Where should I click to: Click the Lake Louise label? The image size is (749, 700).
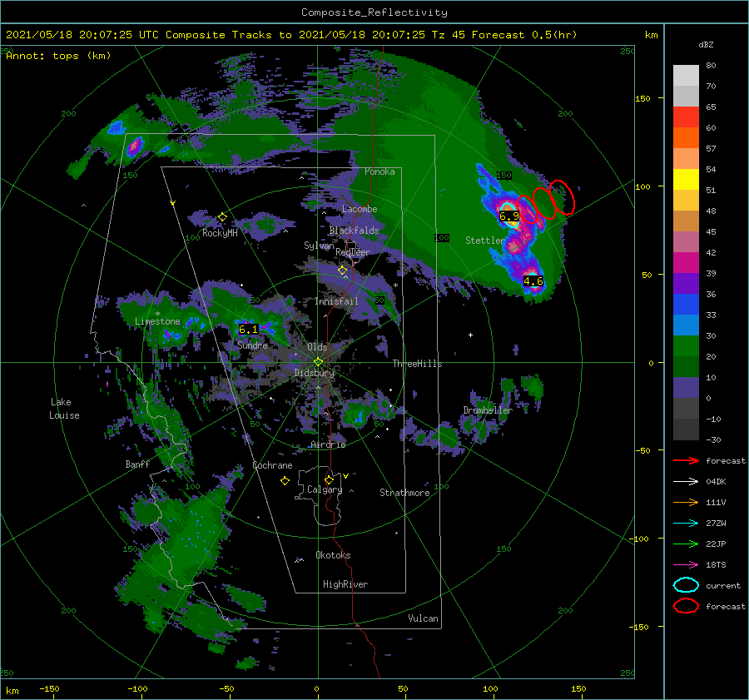click(64, 409)
